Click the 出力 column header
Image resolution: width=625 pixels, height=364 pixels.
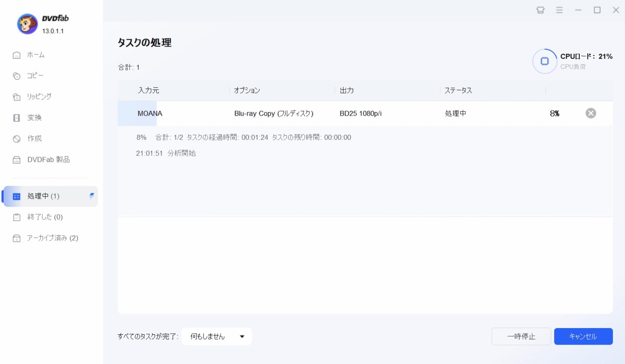coord(347,90)
